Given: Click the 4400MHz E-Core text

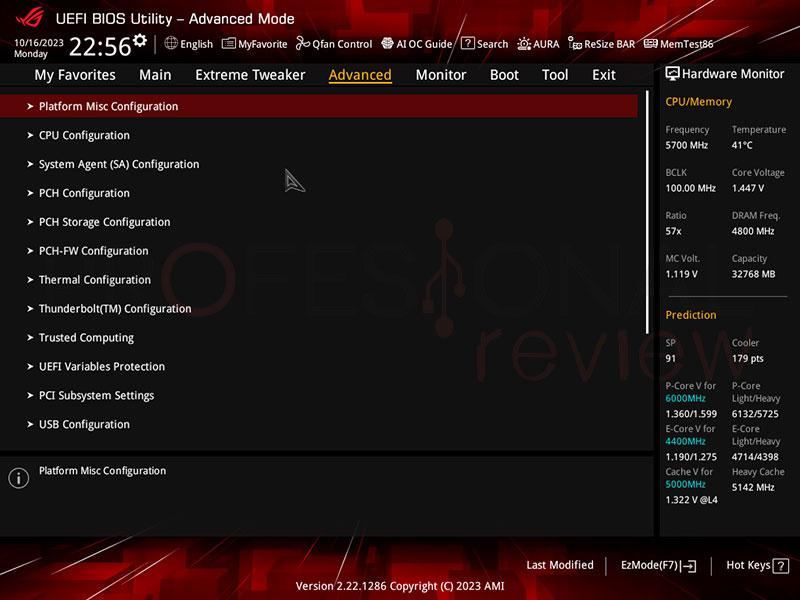Looking at the screenshot, I should (685, 441).
